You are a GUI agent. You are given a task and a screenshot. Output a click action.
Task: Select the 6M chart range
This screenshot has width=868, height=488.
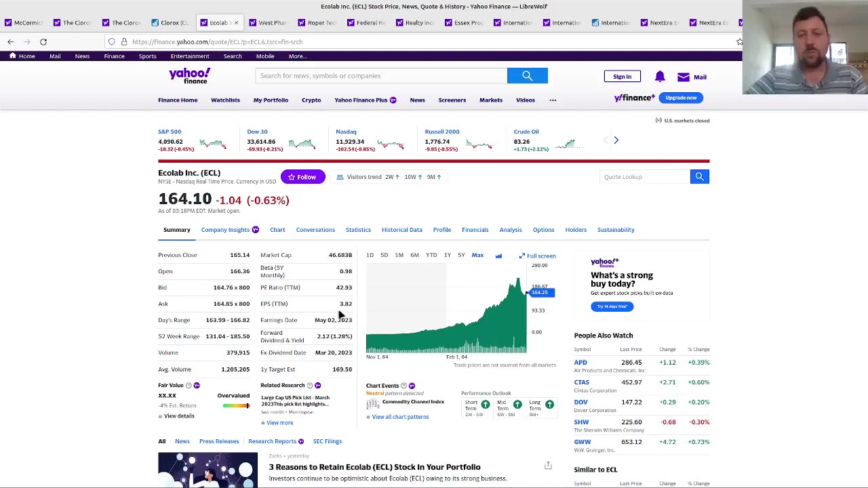pos(414,256)
